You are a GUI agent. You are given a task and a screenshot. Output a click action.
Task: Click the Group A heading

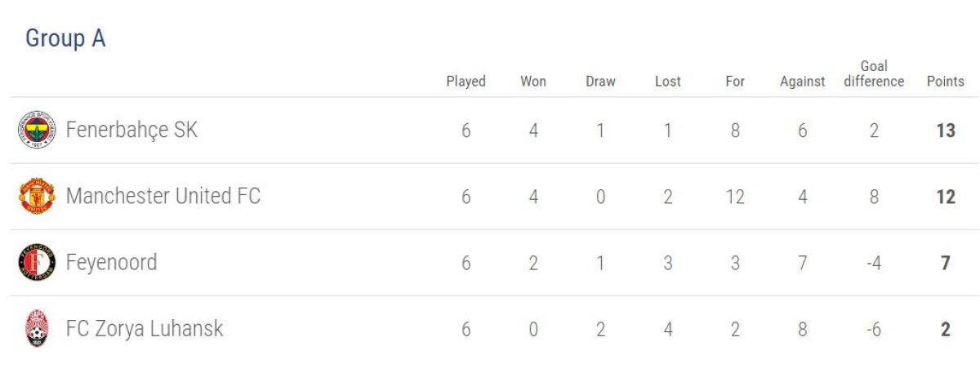tap(65, 38)
